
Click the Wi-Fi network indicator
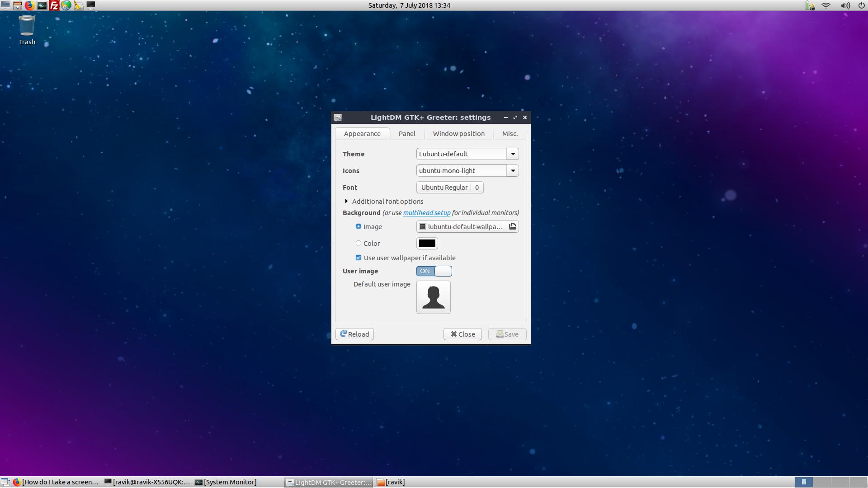[826, 5]
